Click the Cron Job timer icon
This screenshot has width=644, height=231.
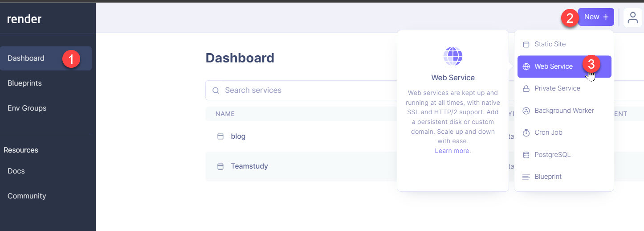click(x=526, y=132)
